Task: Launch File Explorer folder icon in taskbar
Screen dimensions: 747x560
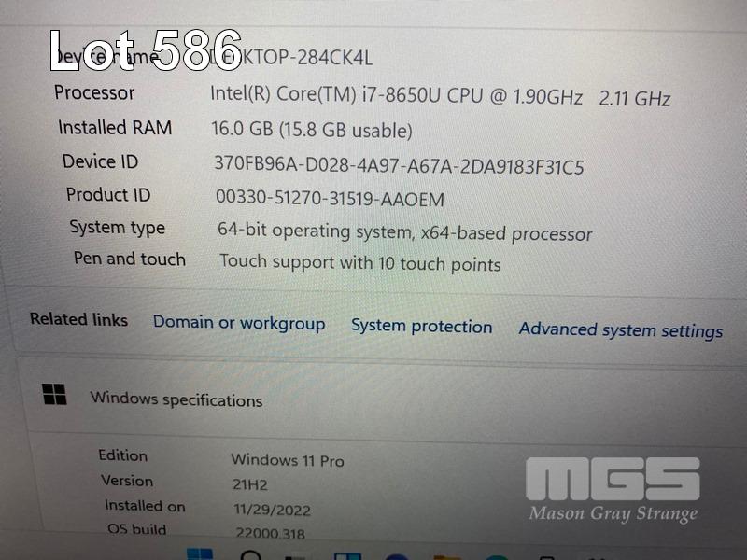Action: [447, 557]
